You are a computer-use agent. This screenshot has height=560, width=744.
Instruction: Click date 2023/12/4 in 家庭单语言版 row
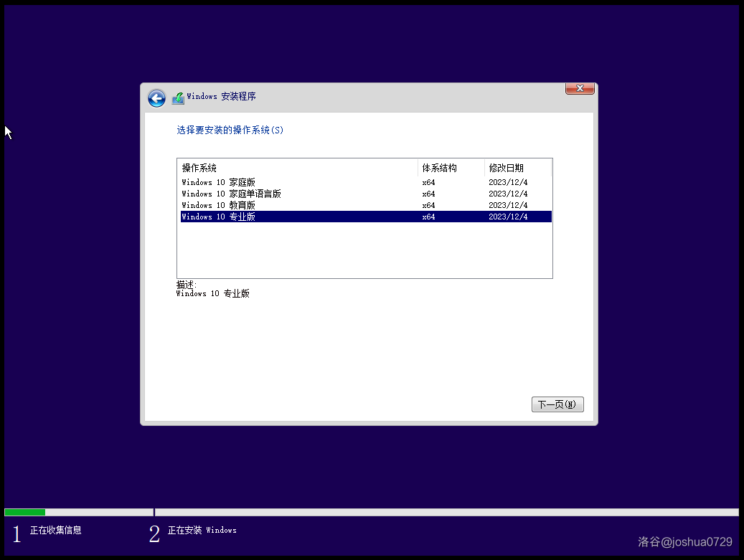(x=508, y=194)
